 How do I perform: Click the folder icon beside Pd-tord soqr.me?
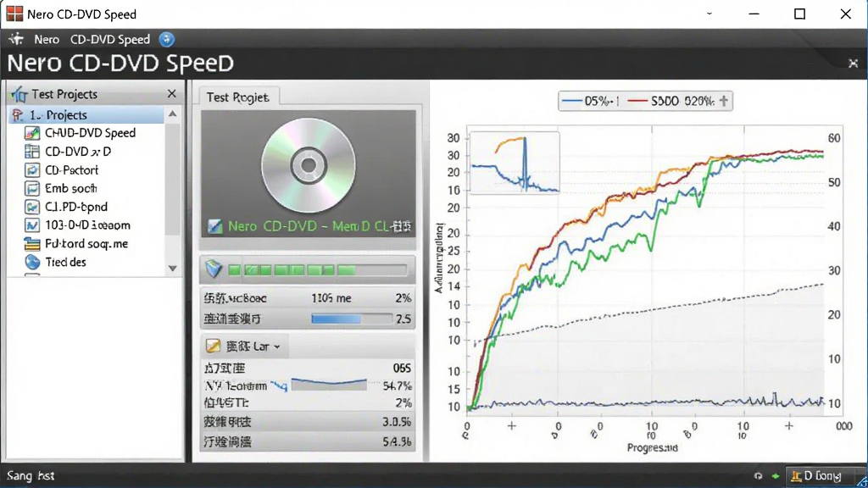(32, 243)
